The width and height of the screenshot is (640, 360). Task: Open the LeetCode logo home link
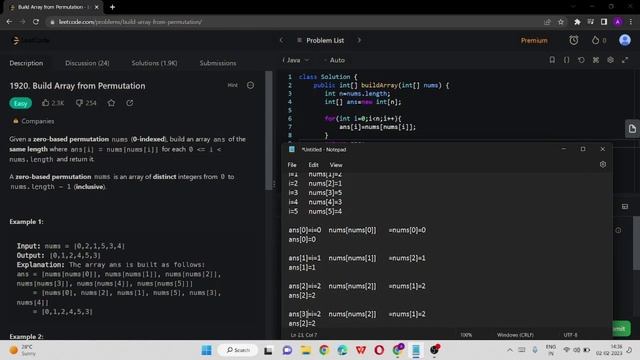tap(31, 40)
